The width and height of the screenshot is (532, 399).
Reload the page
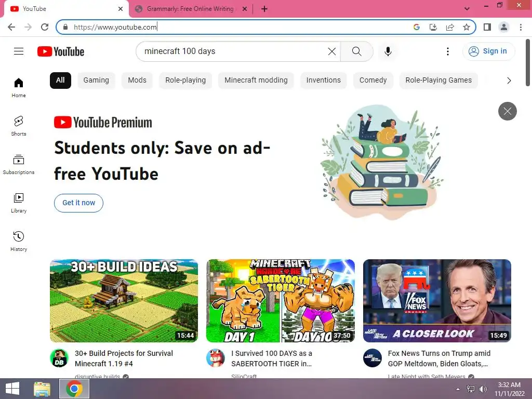coord(45,27)
